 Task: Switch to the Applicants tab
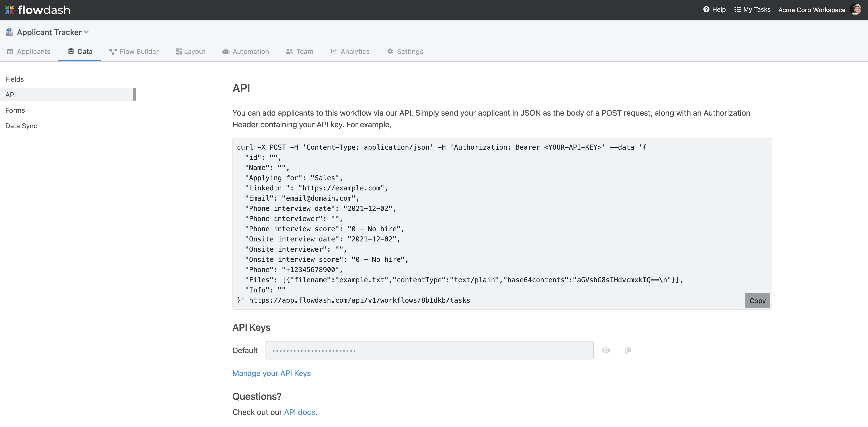(29, 51)
